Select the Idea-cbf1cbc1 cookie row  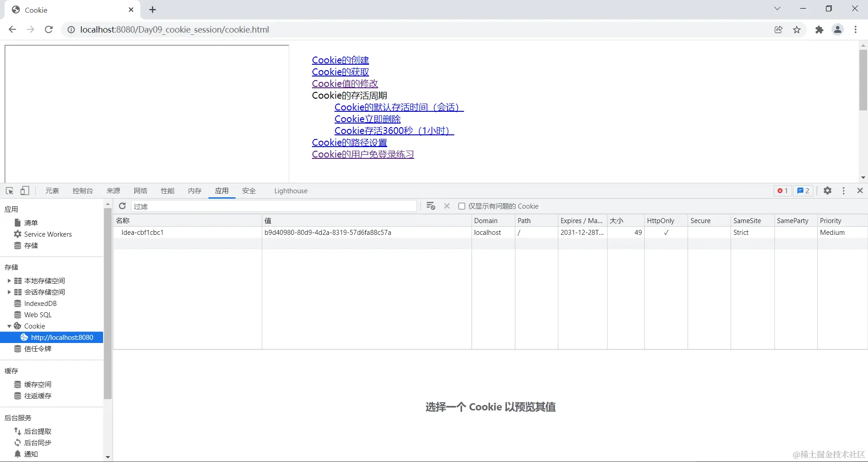tap(490, 232)
